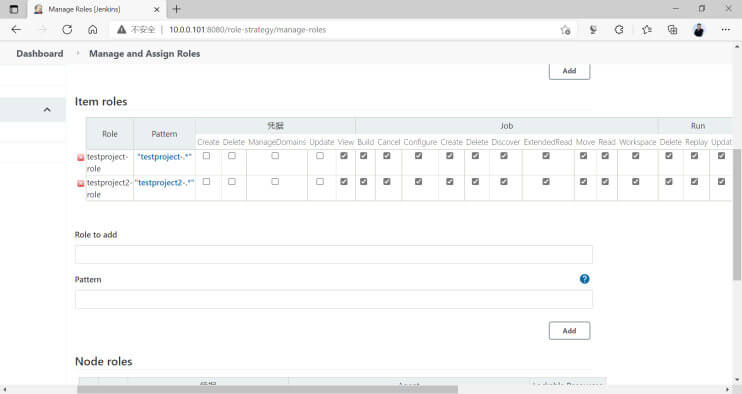Click the ManageDomains column header

pos(277,142)
